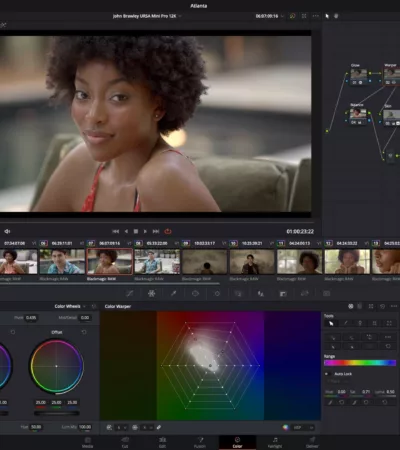Switch to the Cut page

[125, 442]
